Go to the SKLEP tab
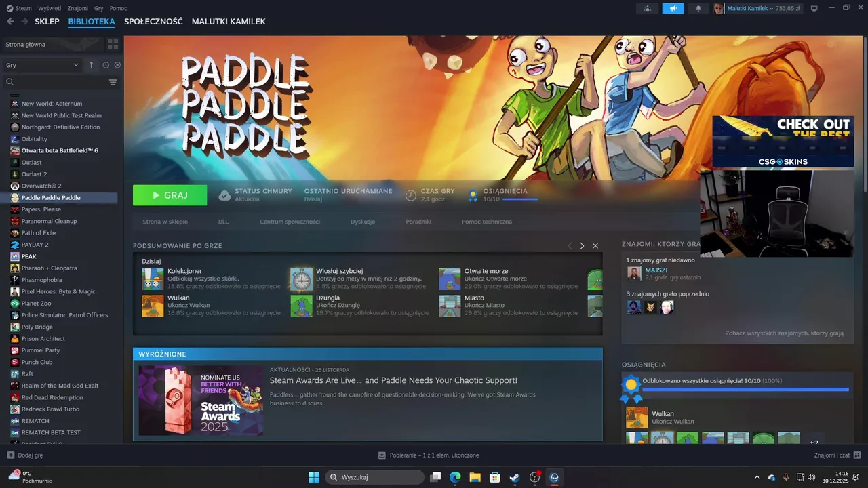 [47, 22]
